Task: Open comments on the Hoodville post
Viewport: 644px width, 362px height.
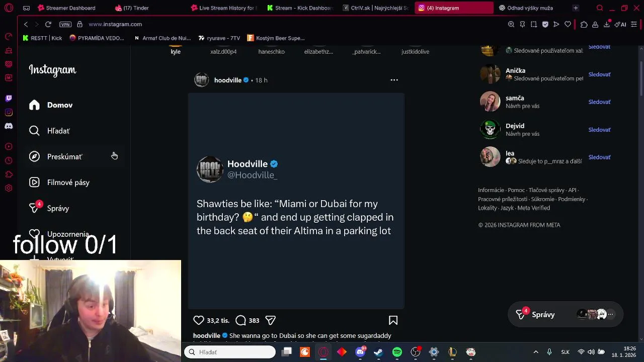Action: click(x=240, y=320)
